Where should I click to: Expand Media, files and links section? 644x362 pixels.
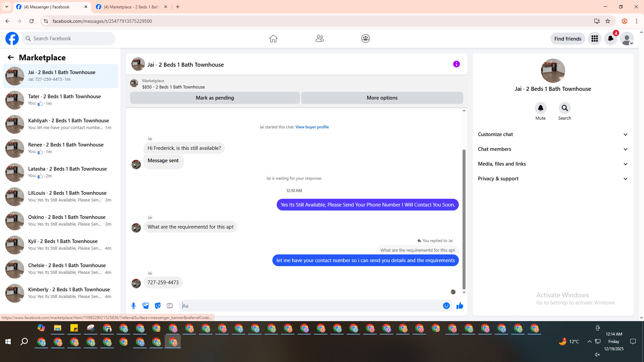click(x=552, y=164)
